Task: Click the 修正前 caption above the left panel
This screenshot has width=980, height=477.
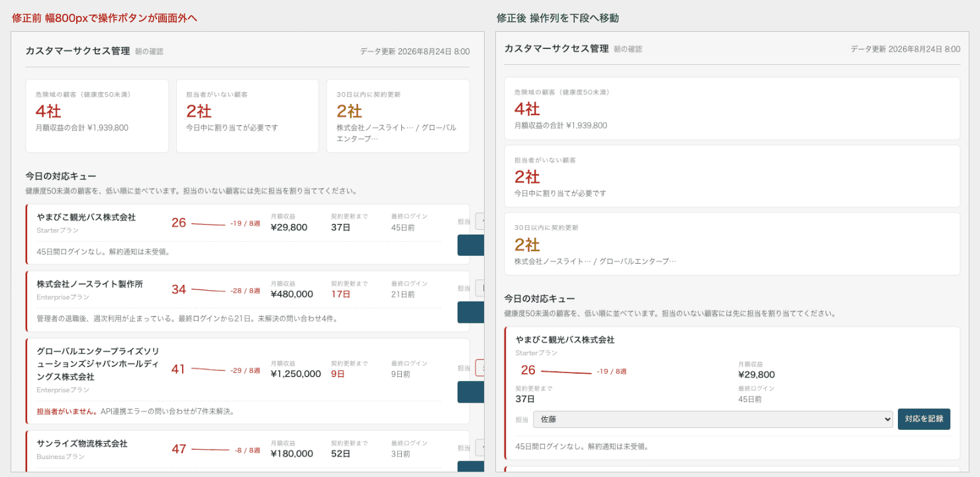Action: [105, 18]
